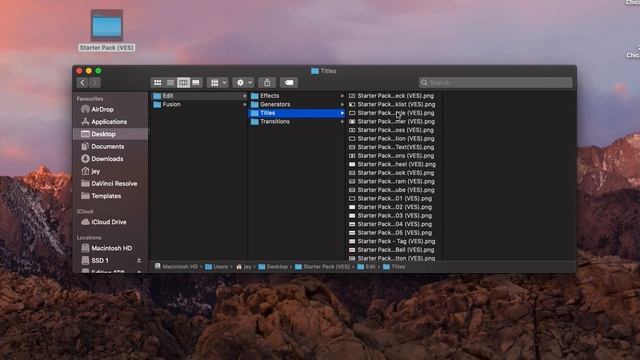Eject the SSD 1 drive
Viewport: 640px width, 360px height.
(139, 260)
